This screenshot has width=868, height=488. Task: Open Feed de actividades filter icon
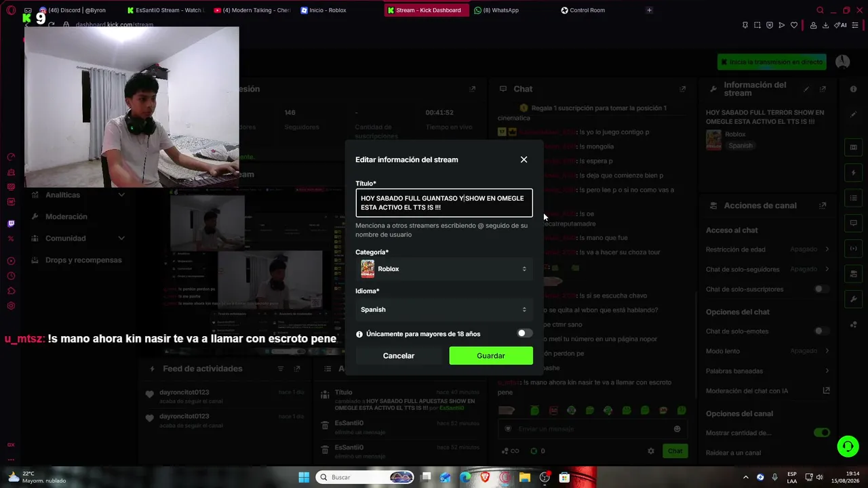pos(281,369)
